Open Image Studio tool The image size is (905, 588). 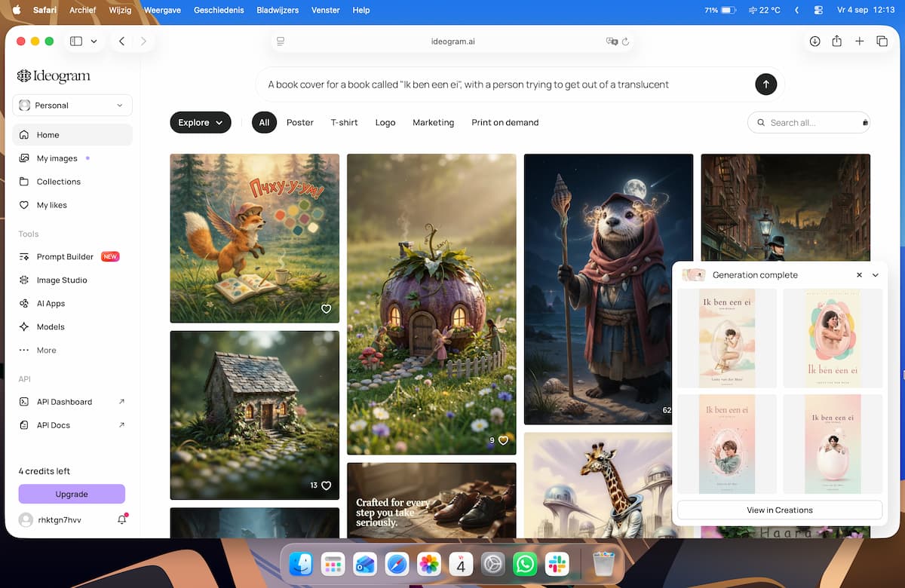[x=72, y=280]
